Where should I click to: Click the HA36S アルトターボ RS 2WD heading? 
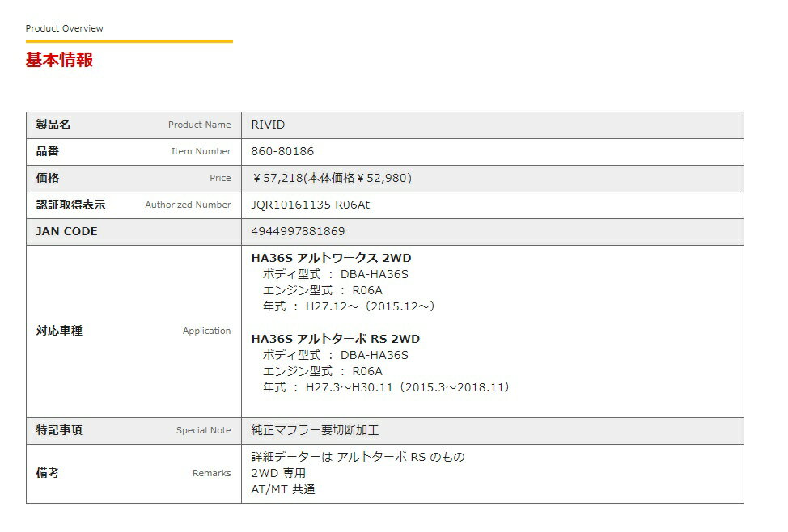[x=335, y=339]
